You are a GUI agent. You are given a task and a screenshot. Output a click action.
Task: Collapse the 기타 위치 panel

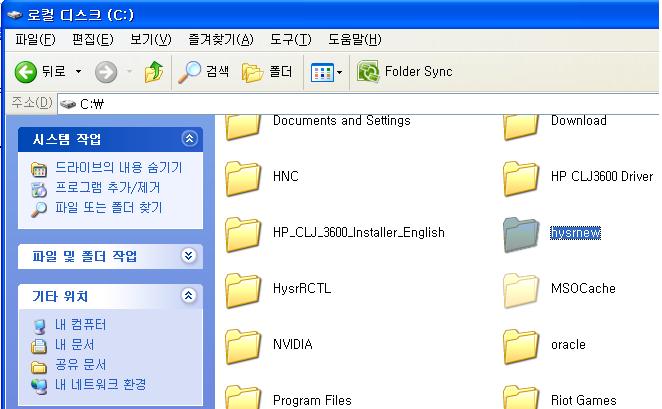point(189,296)
